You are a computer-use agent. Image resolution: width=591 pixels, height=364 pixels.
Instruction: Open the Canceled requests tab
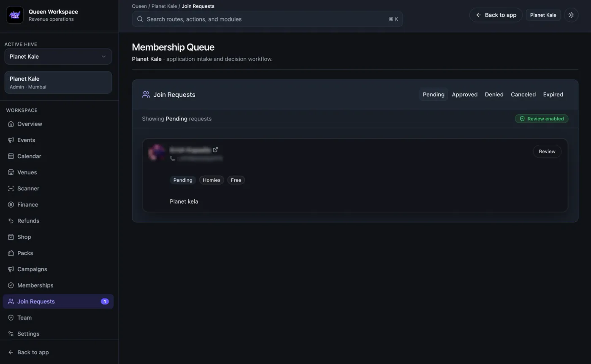(523, 95)
